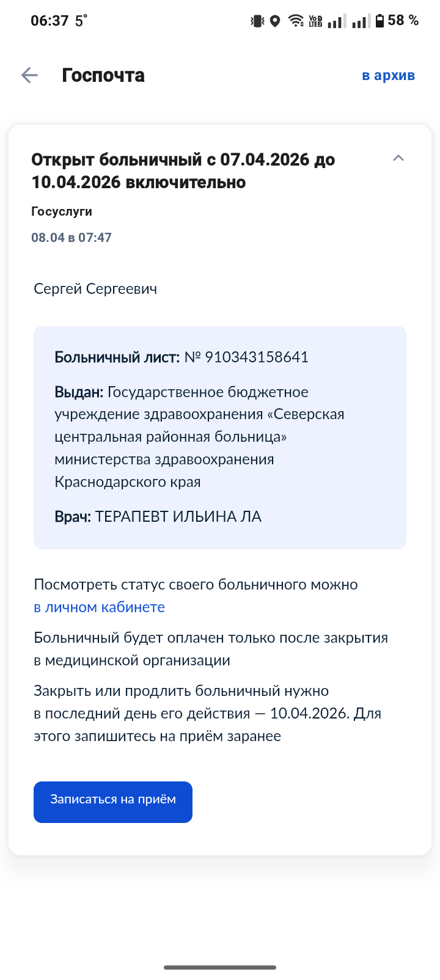This screenshot has height=980, width=440.
Task: Open the в личном кабинете link
Action: 99,607
